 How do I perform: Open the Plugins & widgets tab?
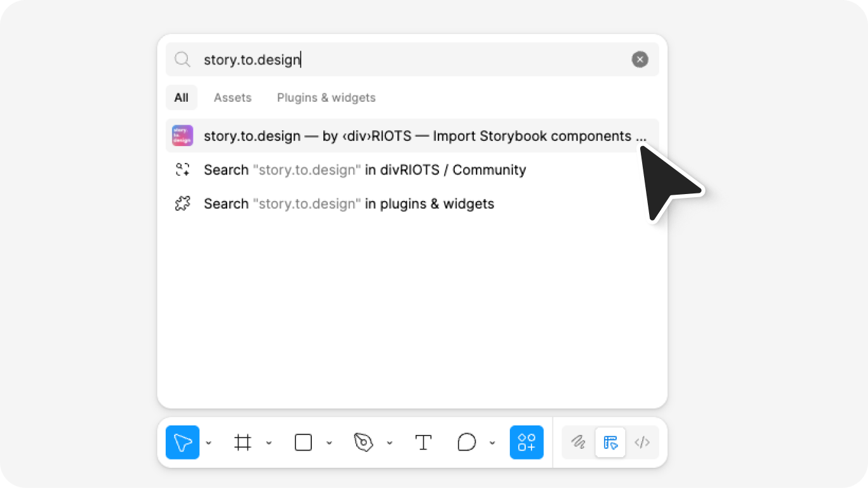click(x=326, y=97)
